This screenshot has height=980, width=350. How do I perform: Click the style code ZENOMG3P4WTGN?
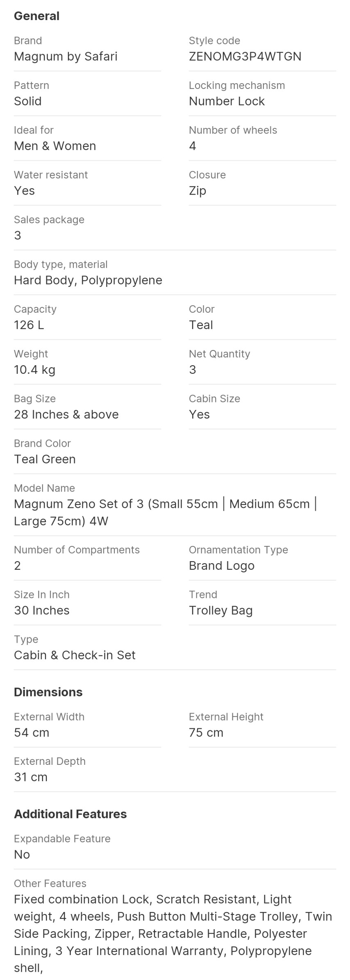(x=245, y=56)
